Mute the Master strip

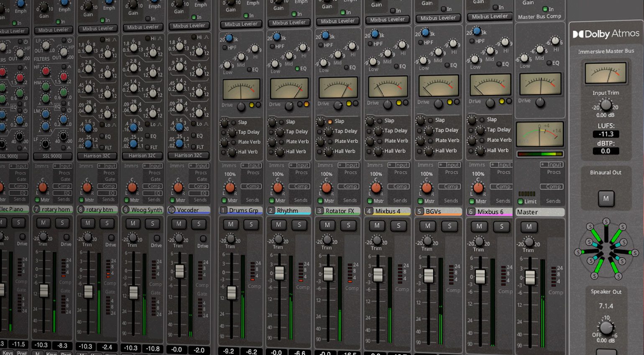(529, 226)
